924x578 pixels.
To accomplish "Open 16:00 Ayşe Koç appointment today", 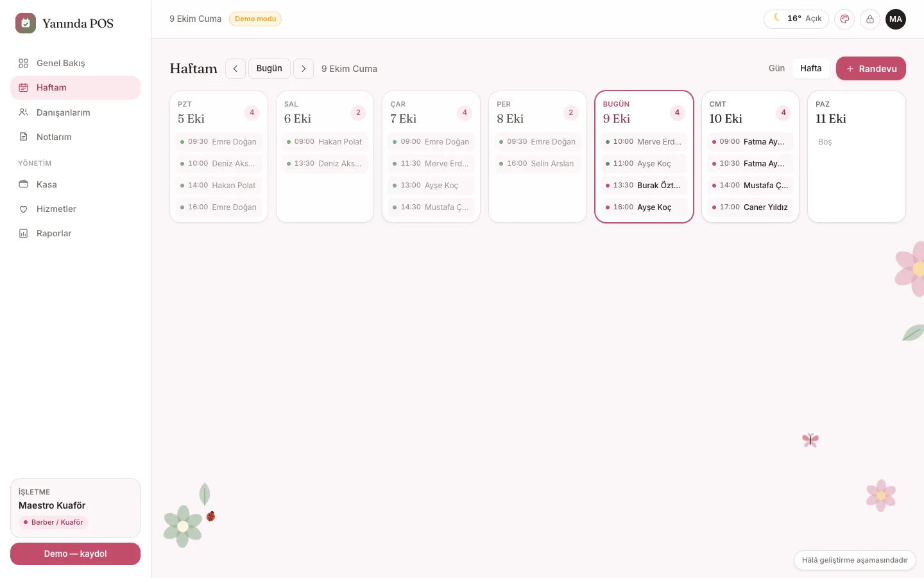I will pyautogui.click(x=644, y=207).
